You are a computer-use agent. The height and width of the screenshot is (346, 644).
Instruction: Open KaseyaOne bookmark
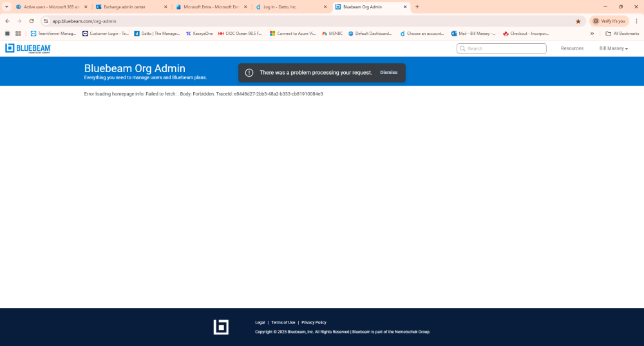(x=199, y=34)
